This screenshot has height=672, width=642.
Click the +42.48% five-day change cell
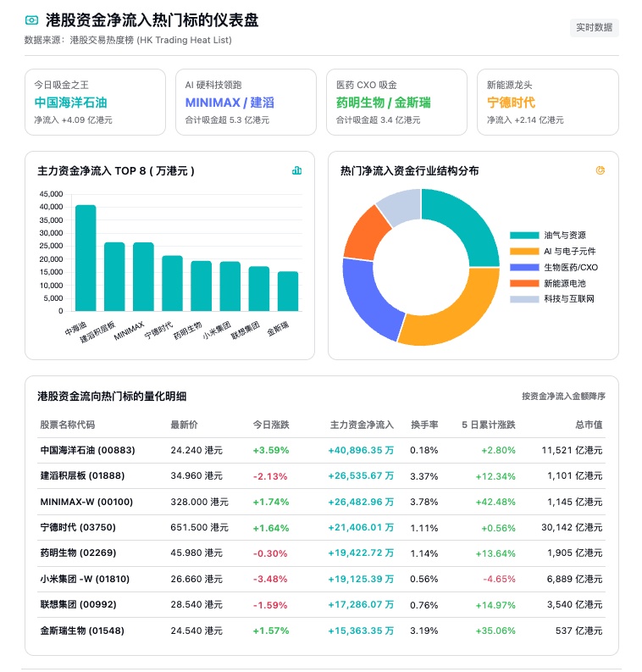495,502
